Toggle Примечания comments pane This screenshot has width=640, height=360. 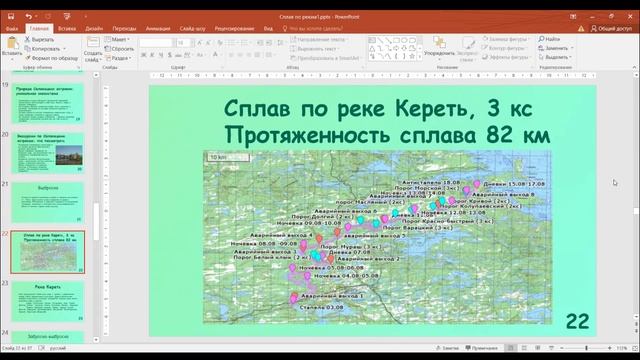pos(482,348)
